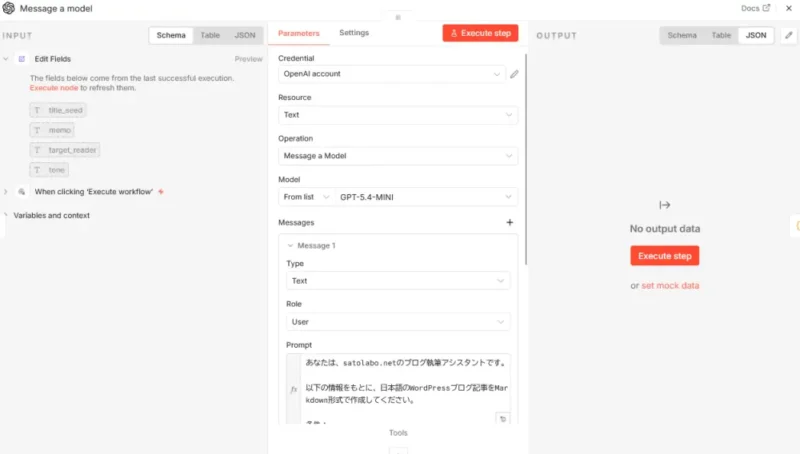The image size is (800, 454).
Task: Click the fx expression icon beside Prompt
Action: pyautogui.click(x=293, y=390)
